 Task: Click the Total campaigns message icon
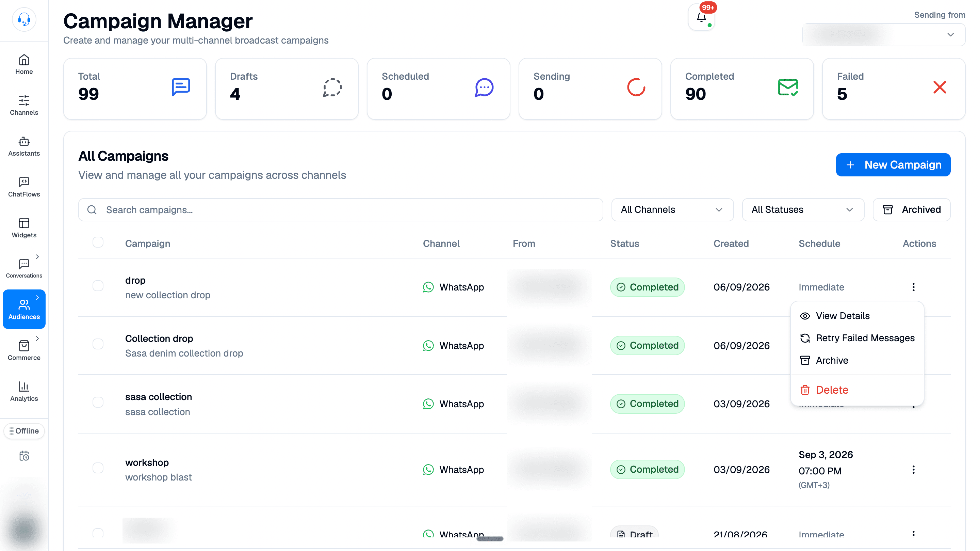181,87
